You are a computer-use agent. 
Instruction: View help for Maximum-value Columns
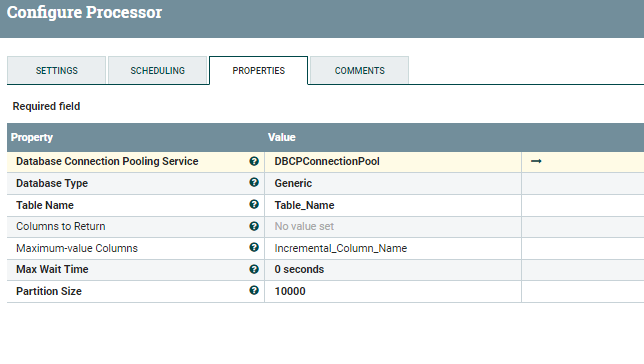(254, 247)
